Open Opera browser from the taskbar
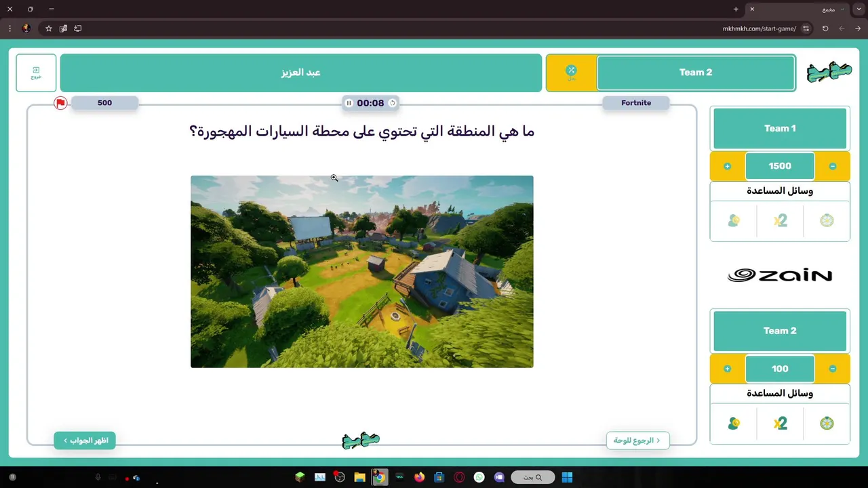 pos(459,477)
